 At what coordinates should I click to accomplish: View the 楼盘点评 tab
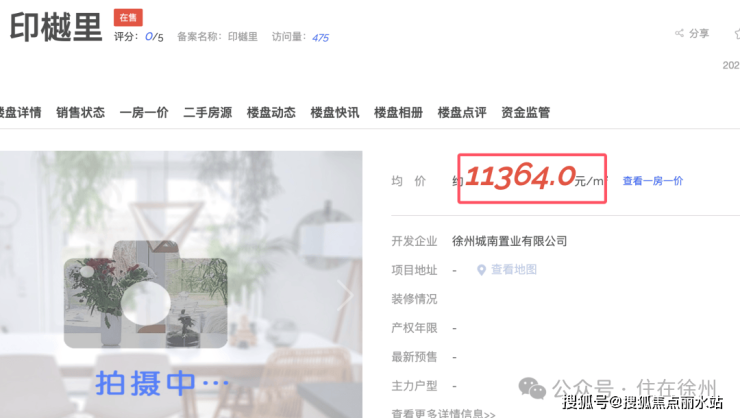[x=462, y=112]
